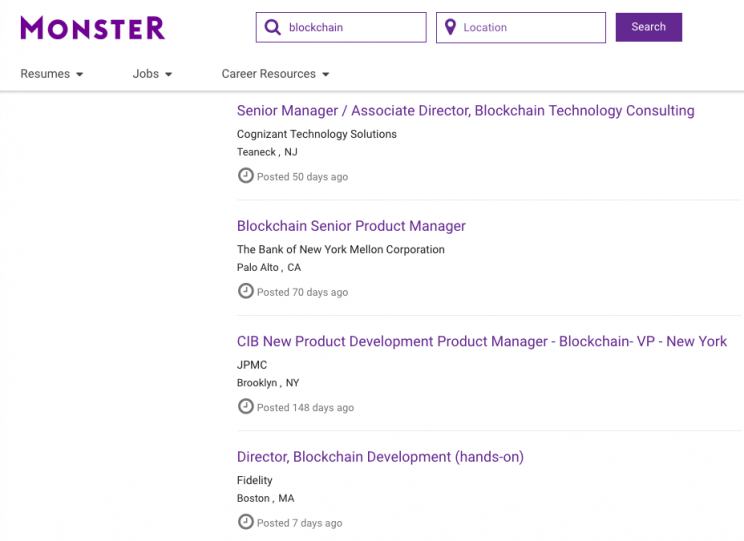744x541 pixels.
Task: Open Director, Blockchain Development (hands-on) listing
Action: click(x=380, y=457)
